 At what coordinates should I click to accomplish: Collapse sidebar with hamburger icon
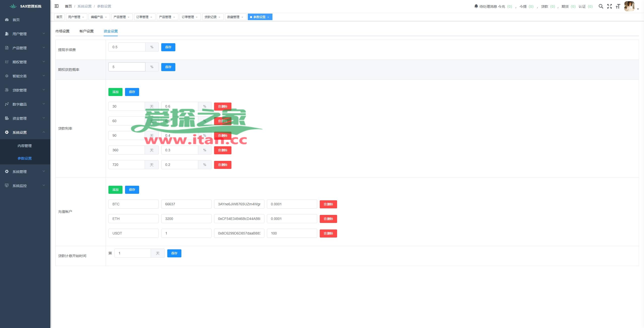(x=57, y=6)
